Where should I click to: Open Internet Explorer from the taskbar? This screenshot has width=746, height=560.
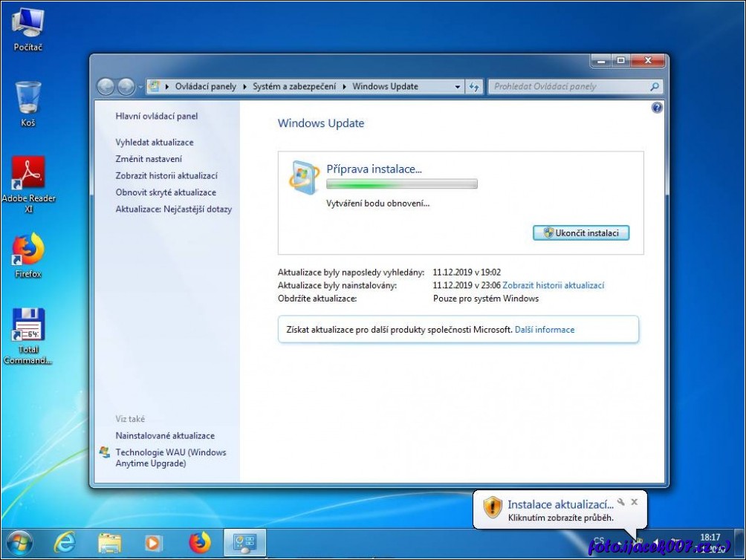(65, 543)
